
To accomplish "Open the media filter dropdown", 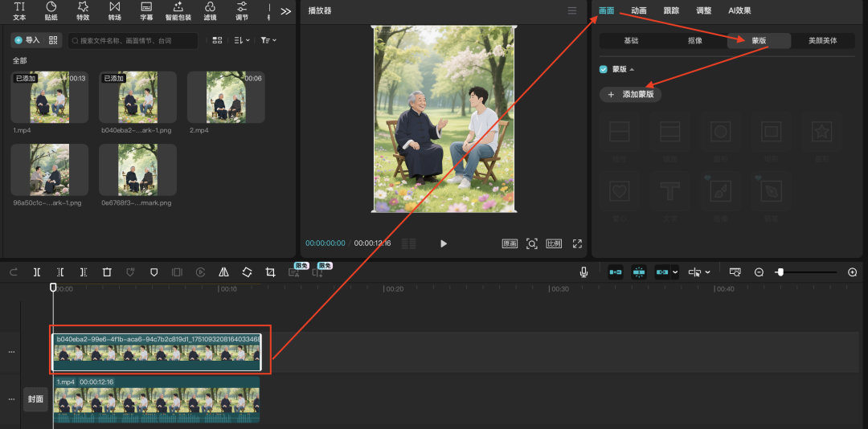I will (x=268, y=40).
